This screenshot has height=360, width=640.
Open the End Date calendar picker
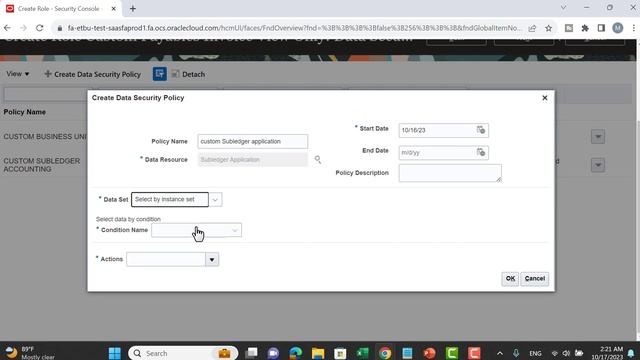(x=481, y=152)
